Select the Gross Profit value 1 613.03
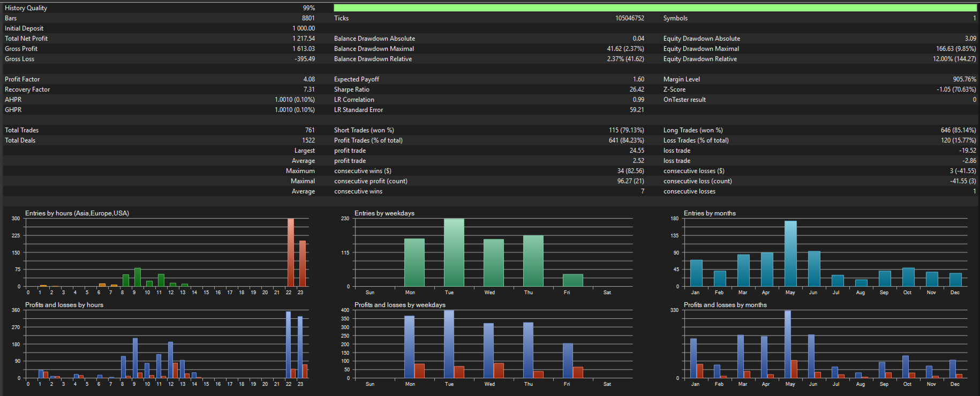This screenshot has width=980, height=396. tap(304, 49)
